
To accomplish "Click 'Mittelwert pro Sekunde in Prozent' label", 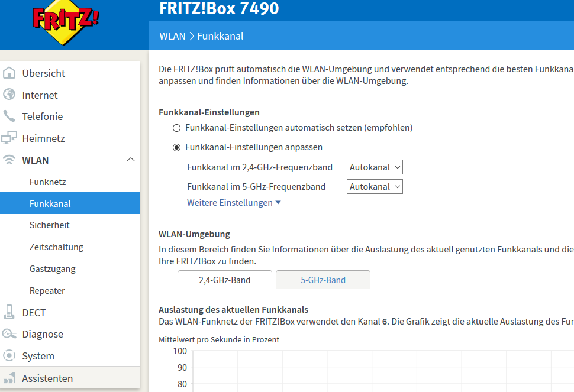I will coord(219,339).
